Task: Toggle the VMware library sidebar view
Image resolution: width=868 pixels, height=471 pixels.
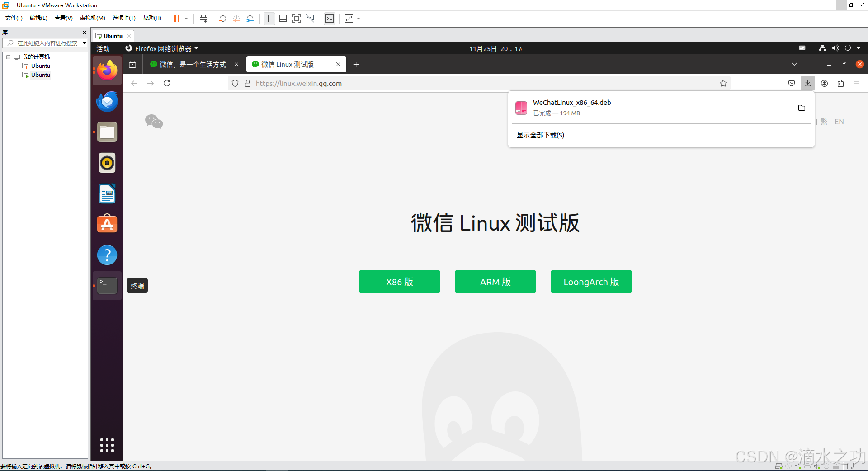Action: pos(269,19)
